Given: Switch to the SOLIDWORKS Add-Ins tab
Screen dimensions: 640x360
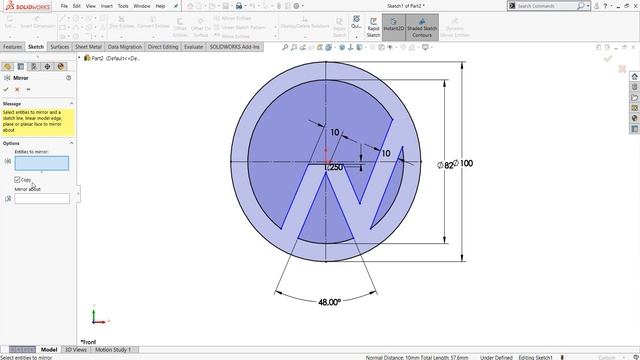Looking at the screenshot, I should pos(235,47).
